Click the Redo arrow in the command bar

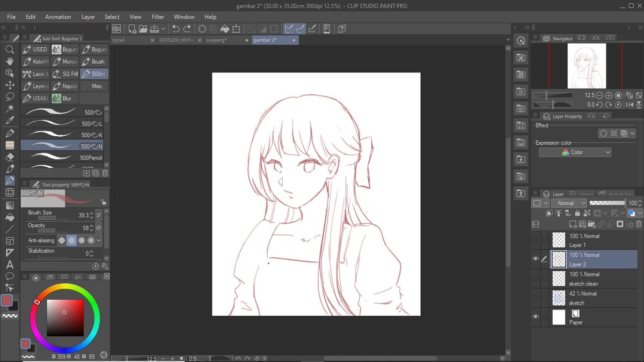point(187,29)
